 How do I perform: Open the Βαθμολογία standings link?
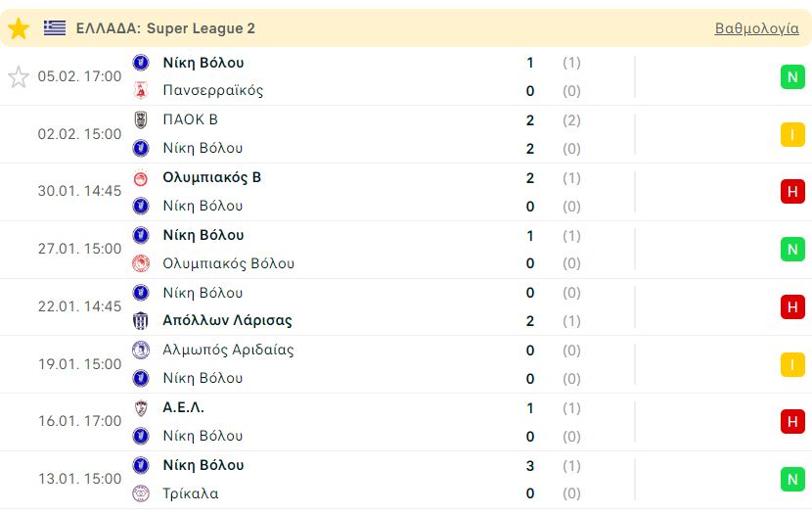[756, 28]
